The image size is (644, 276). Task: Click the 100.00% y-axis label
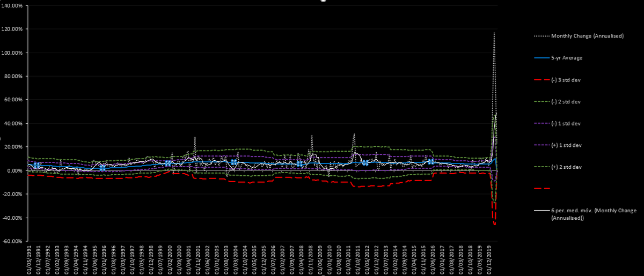(11, 53)
